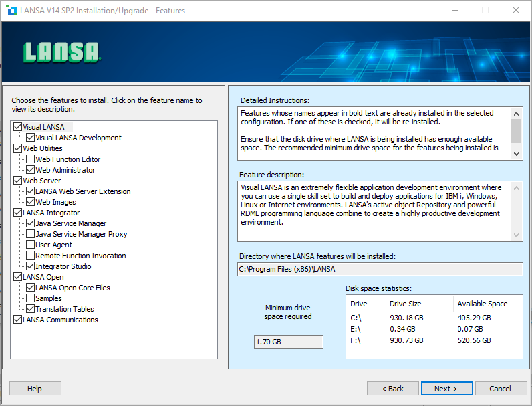Select the Java Service Manager Proxy name

point(82,234)
